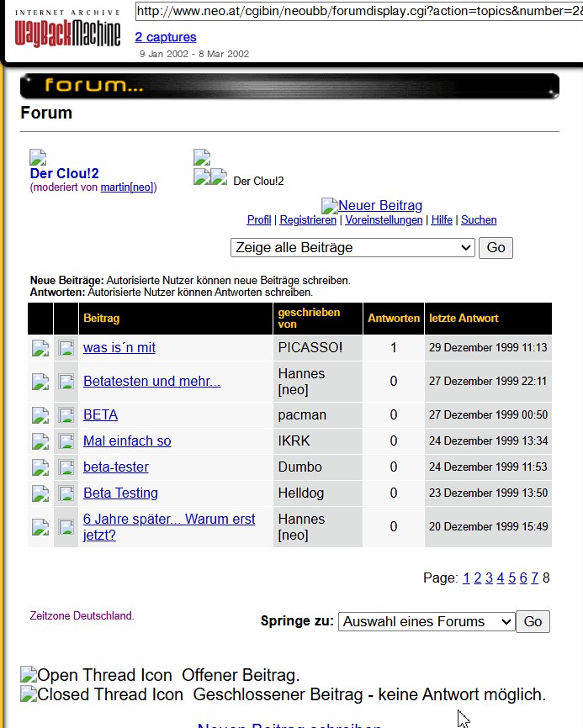The width and height of the screenshot is (583, 728).
Task: Click Go button next to Zeige alle Beiträge
Action: 496,247
